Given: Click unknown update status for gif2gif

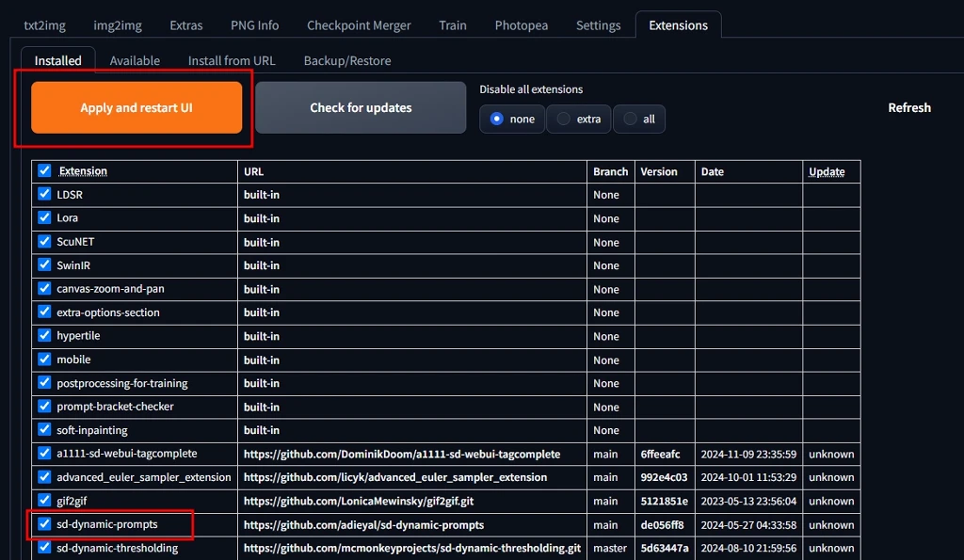Looking at the screenshot, I should 831,501.
